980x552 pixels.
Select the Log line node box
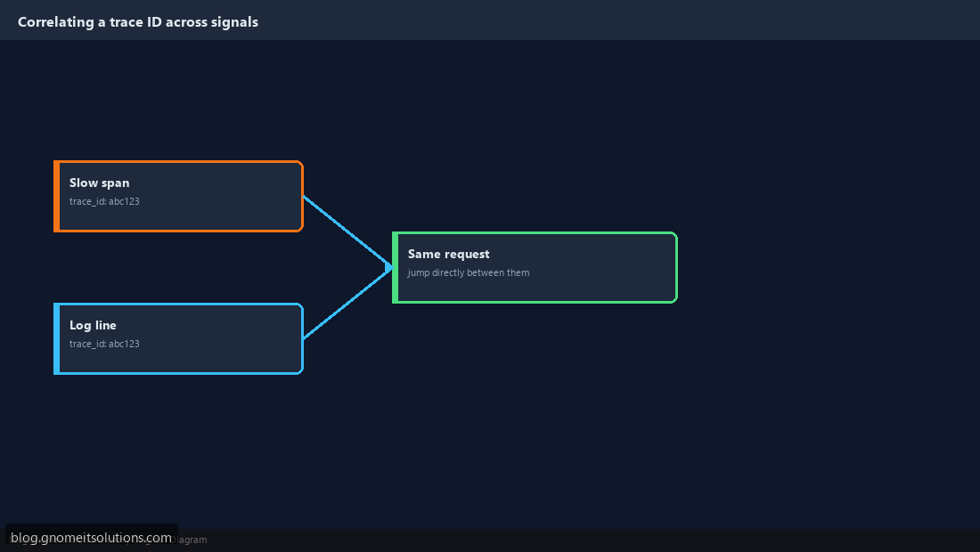click(x=179, y=339)
